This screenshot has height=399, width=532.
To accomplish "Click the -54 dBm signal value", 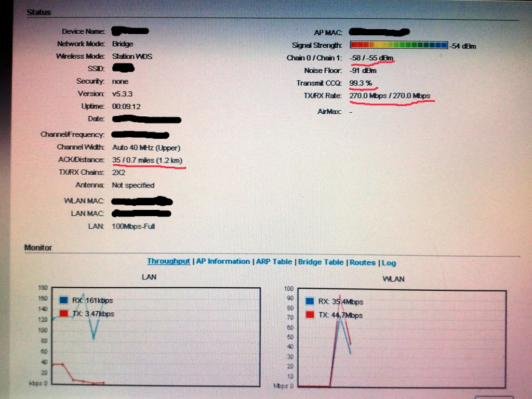I will (463, 46).
